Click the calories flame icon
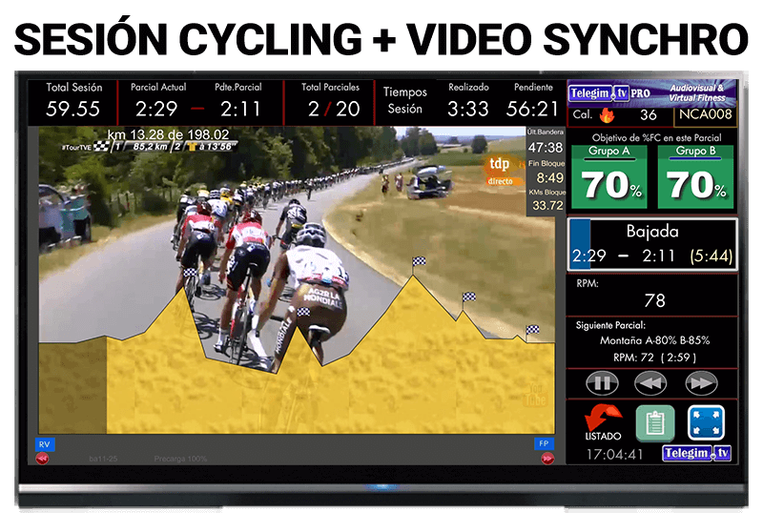This screenshot has width=763, height=532. coord(607,116)
